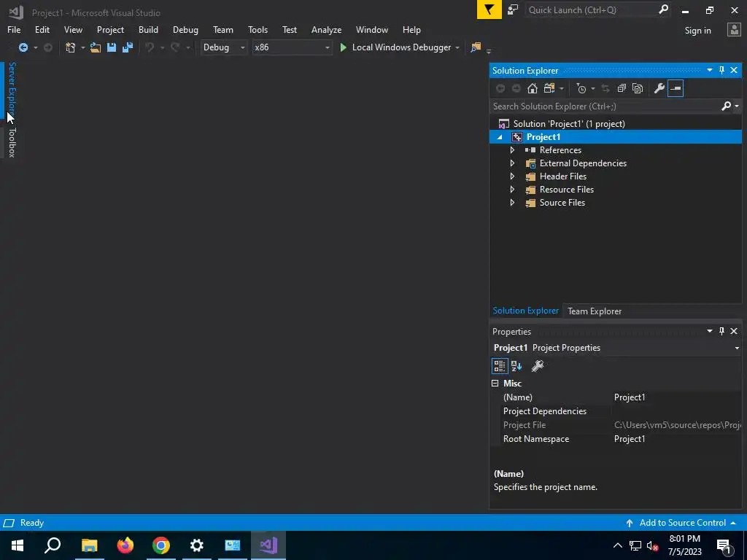The height and width of the screenshot is (560, 747).
Task: Open the Tools menu
Action: [258, 29]
